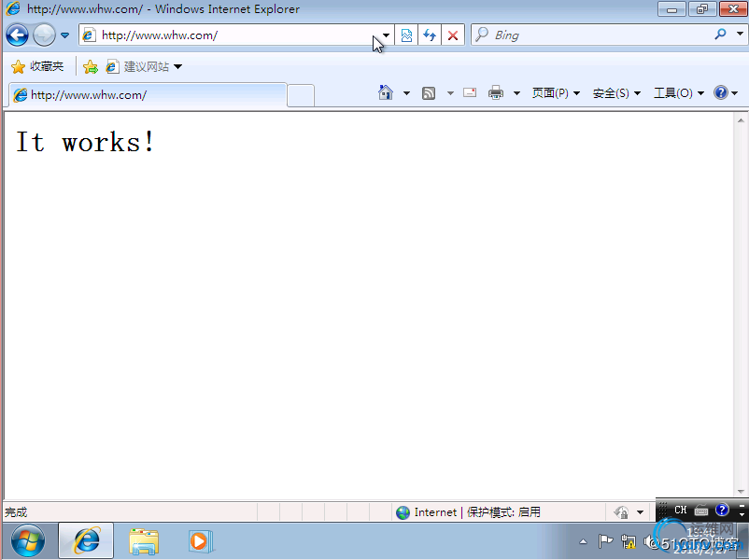
Task: Expand the Print options dropdown arrow
Action: click(516, 93)
